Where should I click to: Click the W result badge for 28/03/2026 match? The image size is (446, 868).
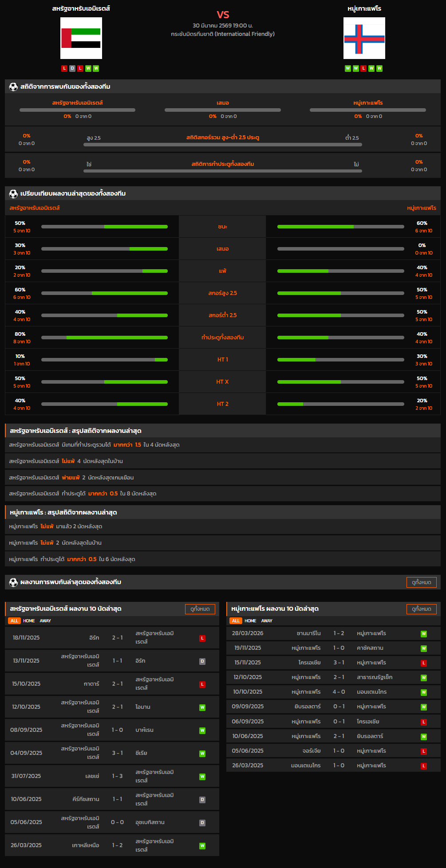424,634
